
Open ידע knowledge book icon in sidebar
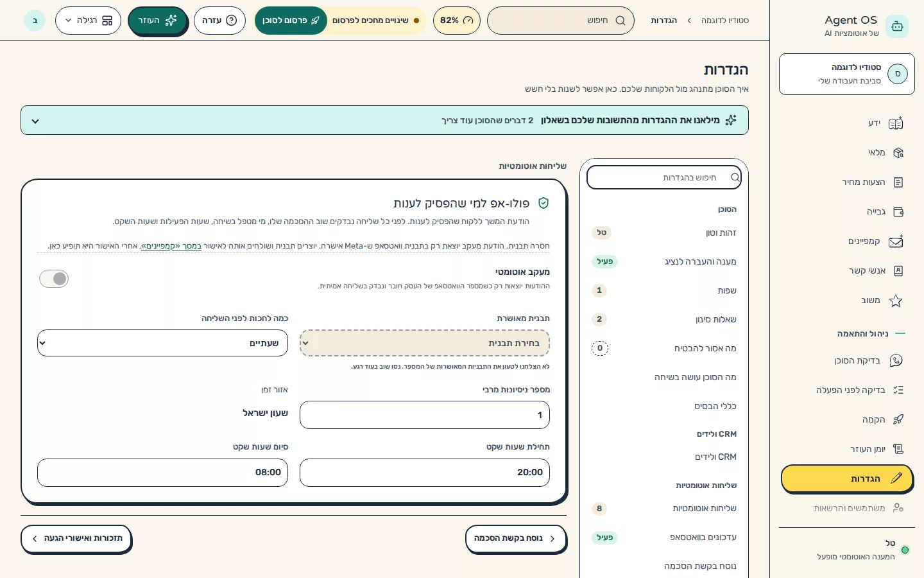896,123
